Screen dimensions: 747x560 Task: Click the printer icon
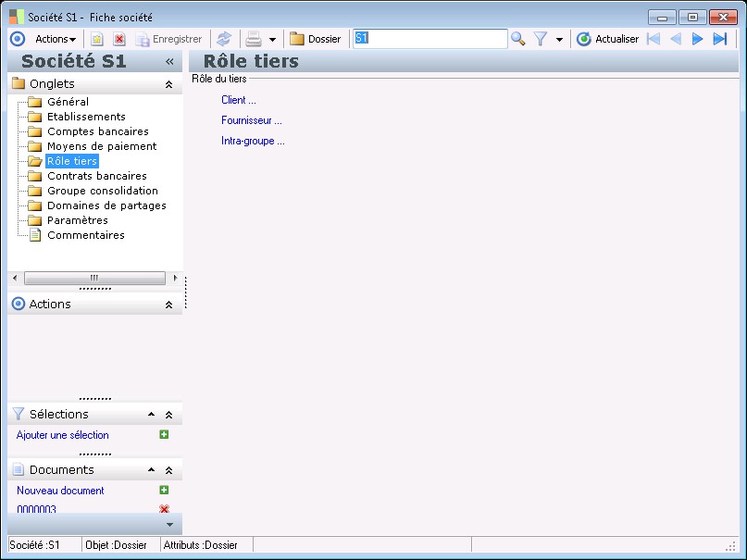[254, 39]
